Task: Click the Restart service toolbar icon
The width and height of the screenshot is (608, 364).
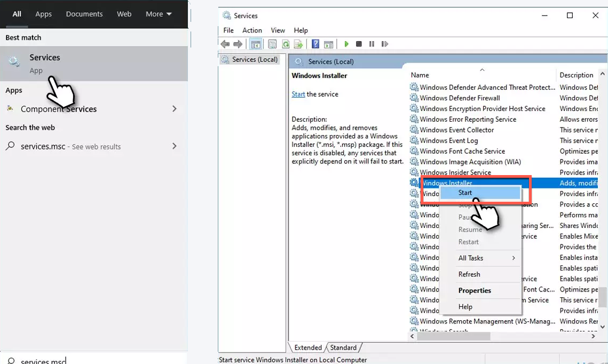Action: [385, 44]
